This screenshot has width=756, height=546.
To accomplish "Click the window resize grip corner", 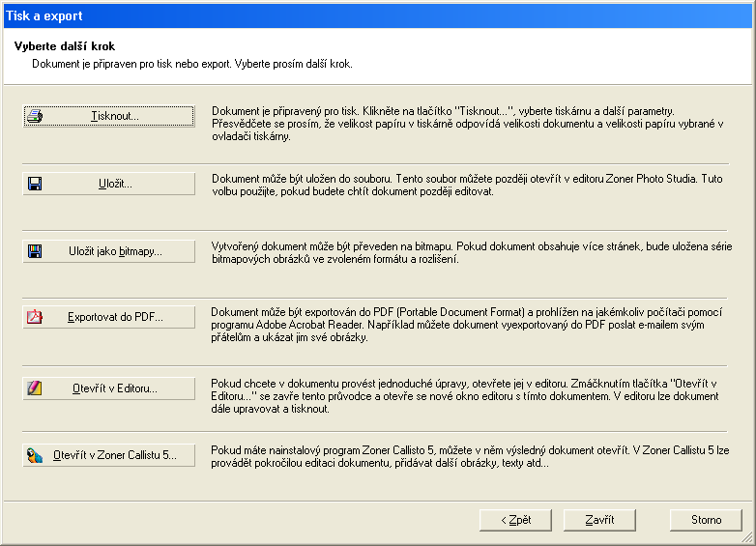I will [746, 536].
